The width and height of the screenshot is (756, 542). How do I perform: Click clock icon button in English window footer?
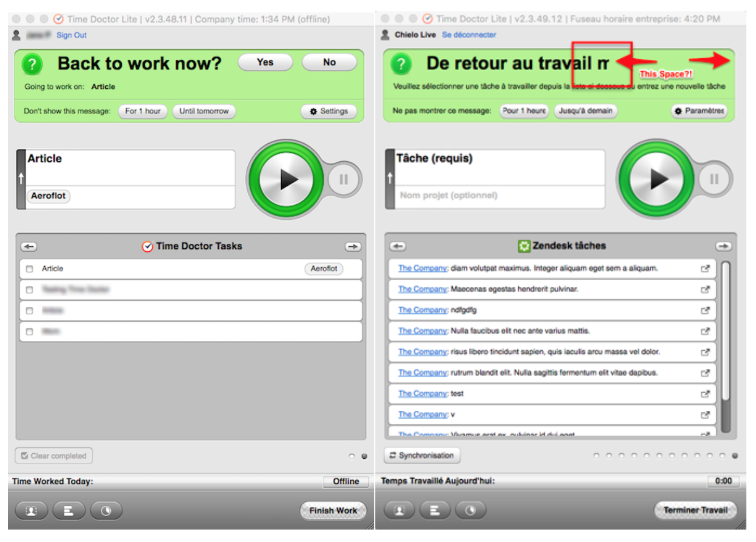click(106, 511)
